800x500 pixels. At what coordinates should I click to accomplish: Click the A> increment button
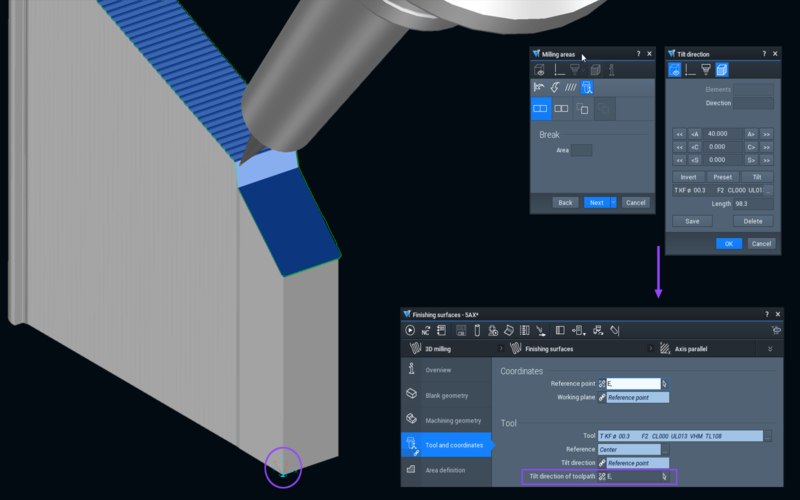751,134
